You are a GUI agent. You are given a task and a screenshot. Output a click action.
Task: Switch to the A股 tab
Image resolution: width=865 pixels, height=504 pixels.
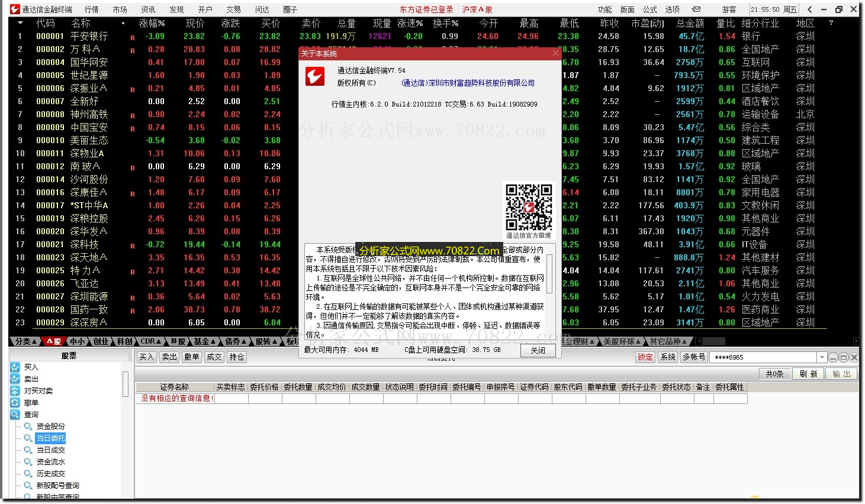(54, 341)
